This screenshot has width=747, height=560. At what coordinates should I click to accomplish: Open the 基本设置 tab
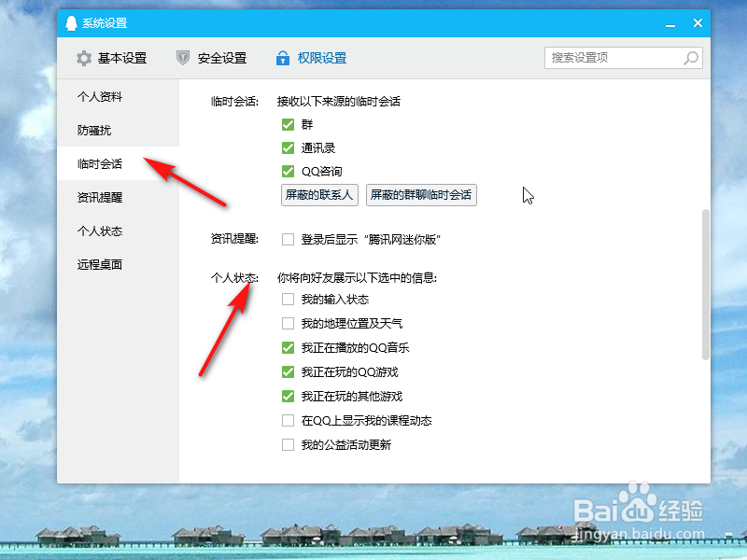tap(111, 58)
